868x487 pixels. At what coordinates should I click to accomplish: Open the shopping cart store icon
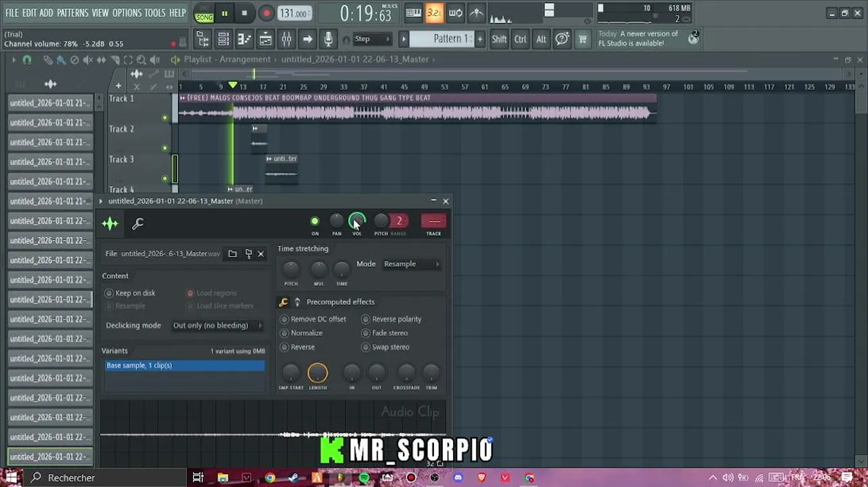click(582, 39)
